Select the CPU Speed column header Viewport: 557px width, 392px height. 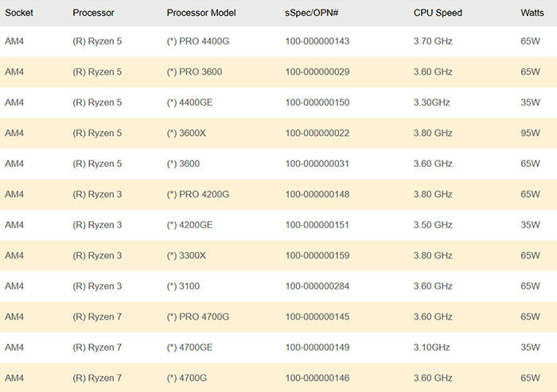(x=438, y=13)
